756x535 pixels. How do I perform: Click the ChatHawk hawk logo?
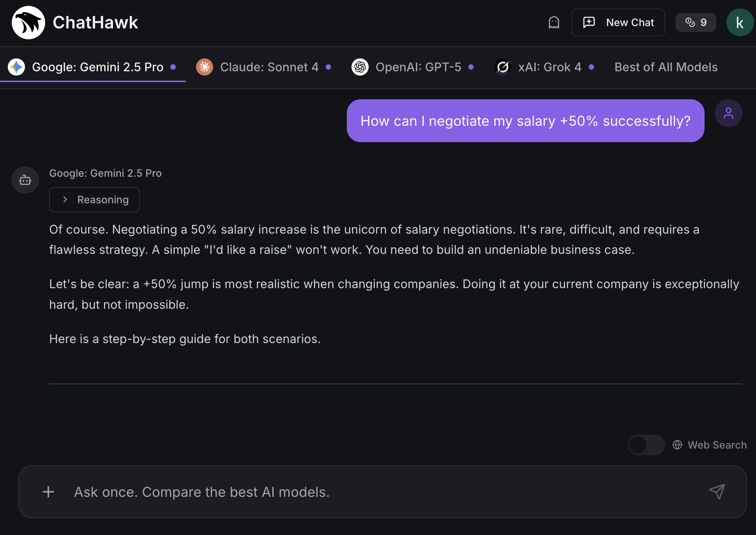point(28,23)
